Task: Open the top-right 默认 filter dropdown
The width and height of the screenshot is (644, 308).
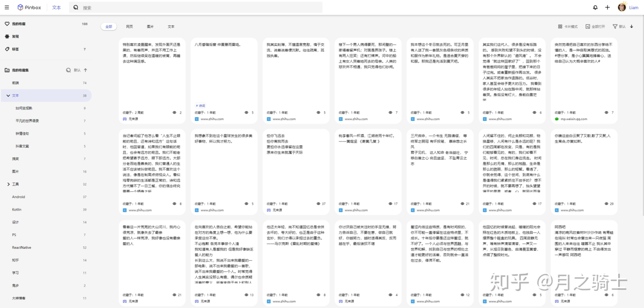Action: pos(622,26)
